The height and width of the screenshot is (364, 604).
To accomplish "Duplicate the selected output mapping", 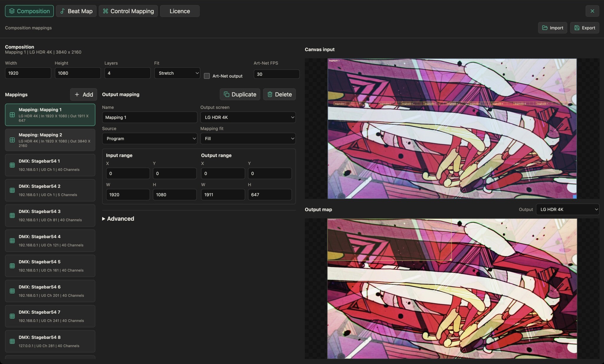I will (x=240, y=94).
